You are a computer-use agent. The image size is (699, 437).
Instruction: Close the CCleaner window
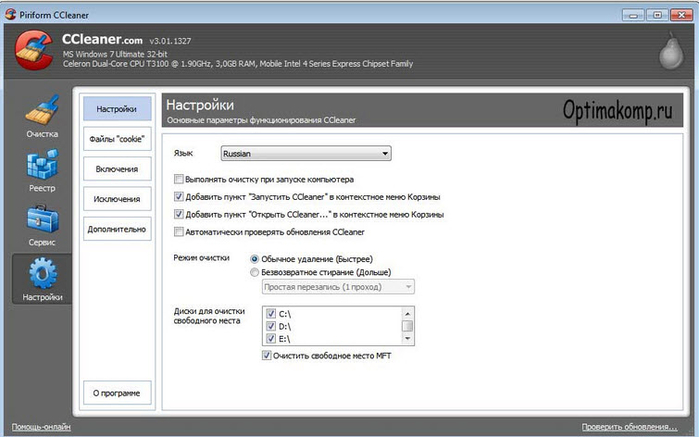click(681, 15)
